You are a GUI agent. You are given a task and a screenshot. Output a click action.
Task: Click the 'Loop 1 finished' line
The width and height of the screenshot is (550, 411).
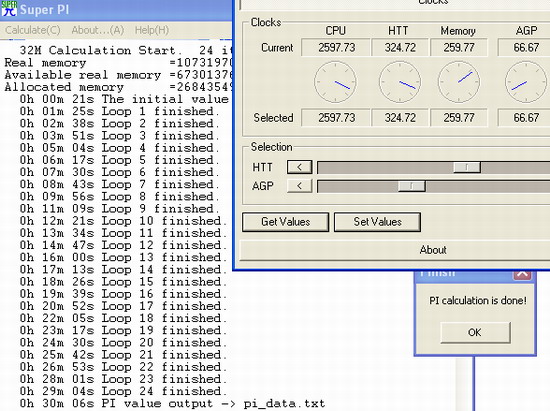pos(119,112)
